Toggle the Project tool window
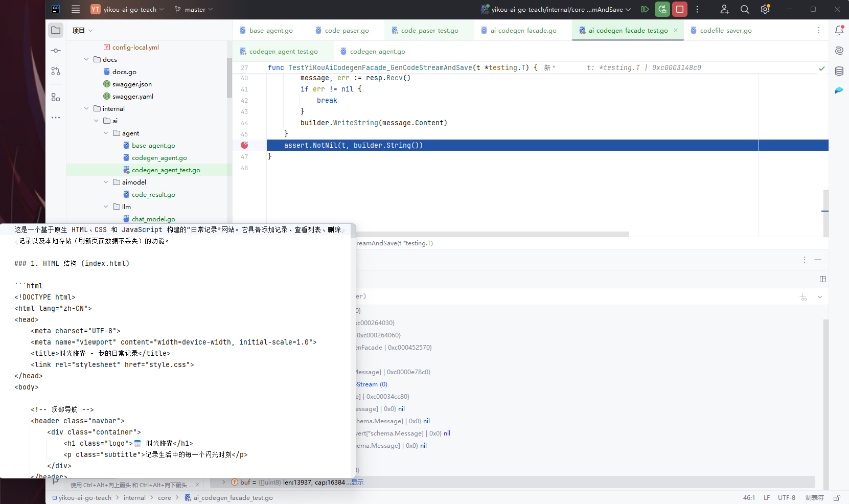This screenshot has height=504, width=849. pyautogui.click(x=56, y=30)
